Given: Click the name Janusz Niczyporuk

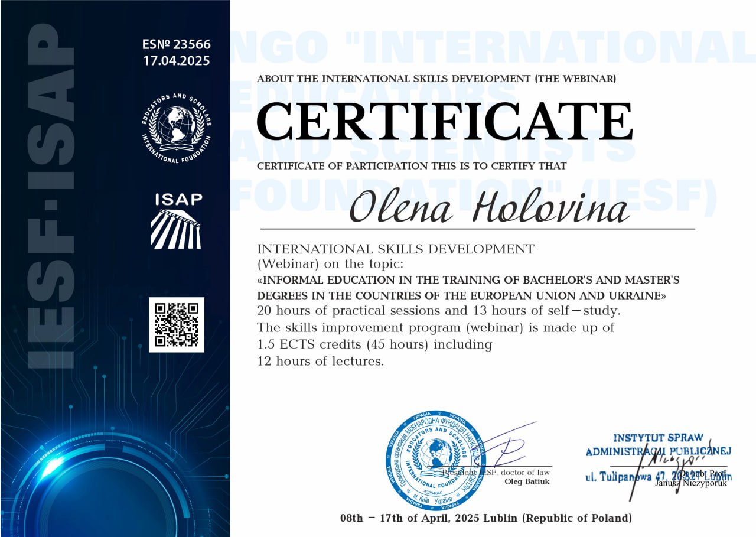Looking at the screenshot, I should coord(691,483).
